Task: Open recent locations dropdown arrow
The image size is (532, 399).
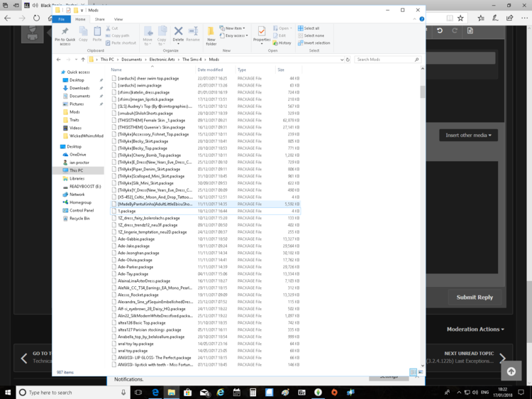Action: [x=76, y=60]
